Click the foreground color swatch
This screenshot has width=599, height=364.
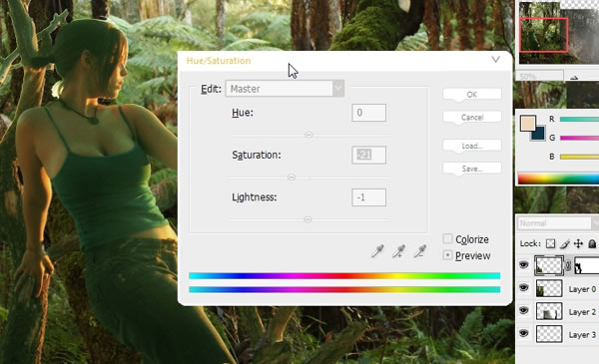pyautogui.click(x=527, y=124)
